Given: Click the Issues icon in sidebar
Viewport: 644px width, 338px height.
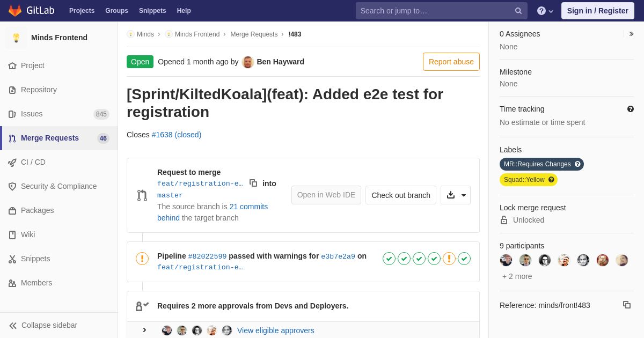Looking at the screenshot, I should pyautogui.click(x=12, y=114).
